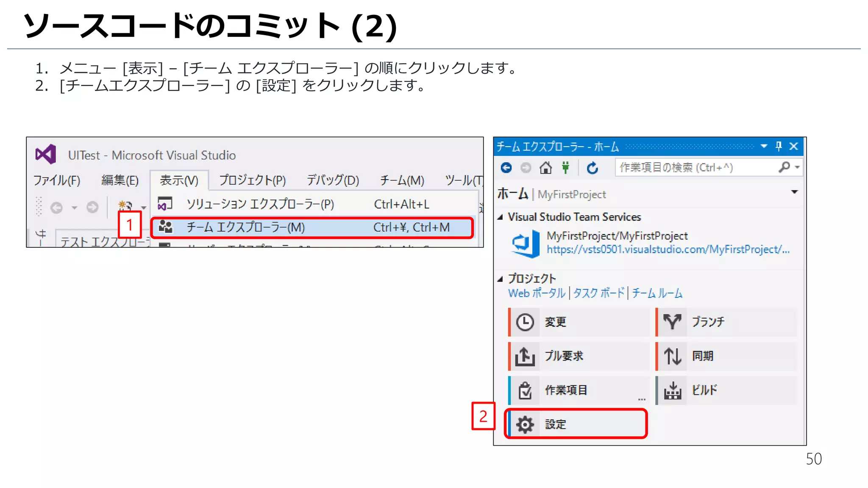The height and width of the screenshot is (488, 868).
Task: Click the Manage Connections plug icon
Action: coord(565,168)
